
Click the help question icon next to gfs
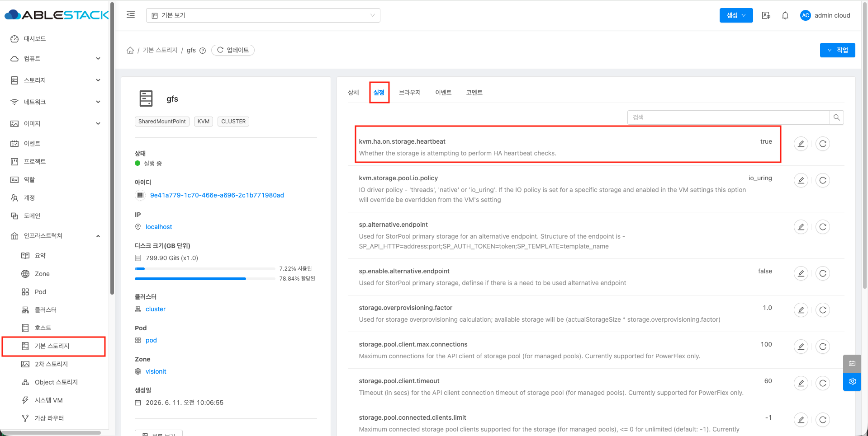(203, 51)
